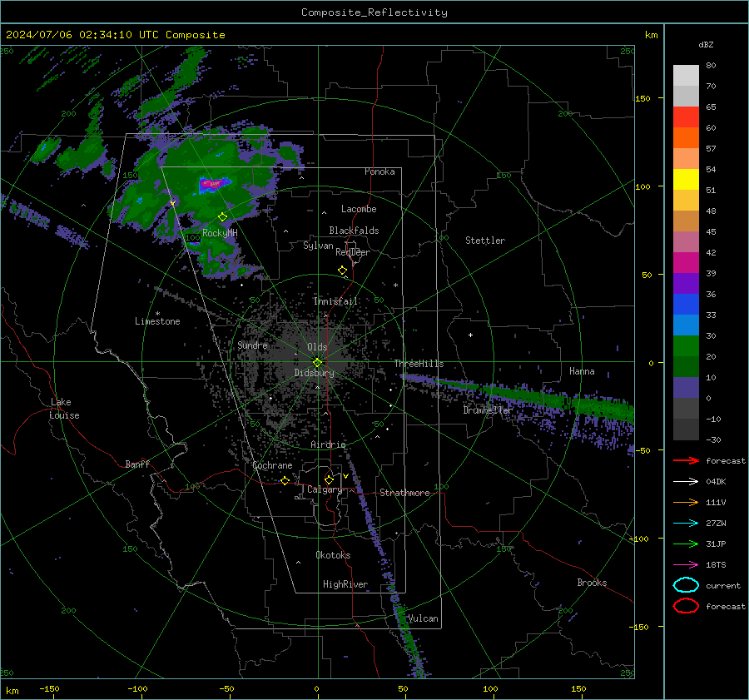This screenshot has height=700, width=749.
Task: Select the Blackfalds label
Action: (354, 231)
